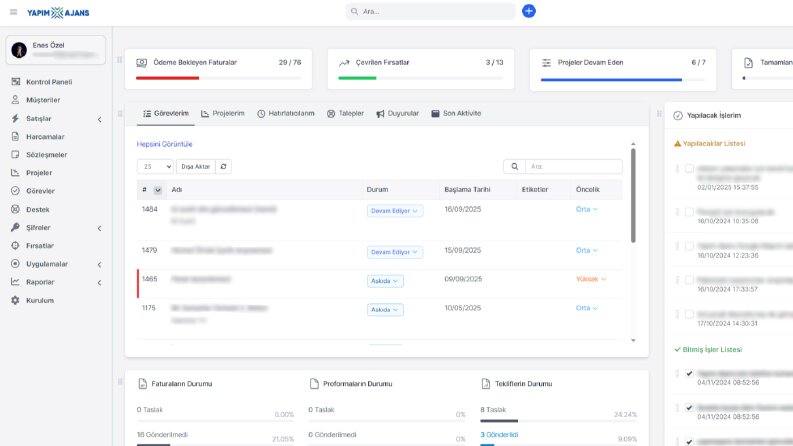This screenshot has width=793, height=446.
Task: Expand Satışlar submenu
Action: (x=99, y=119)
